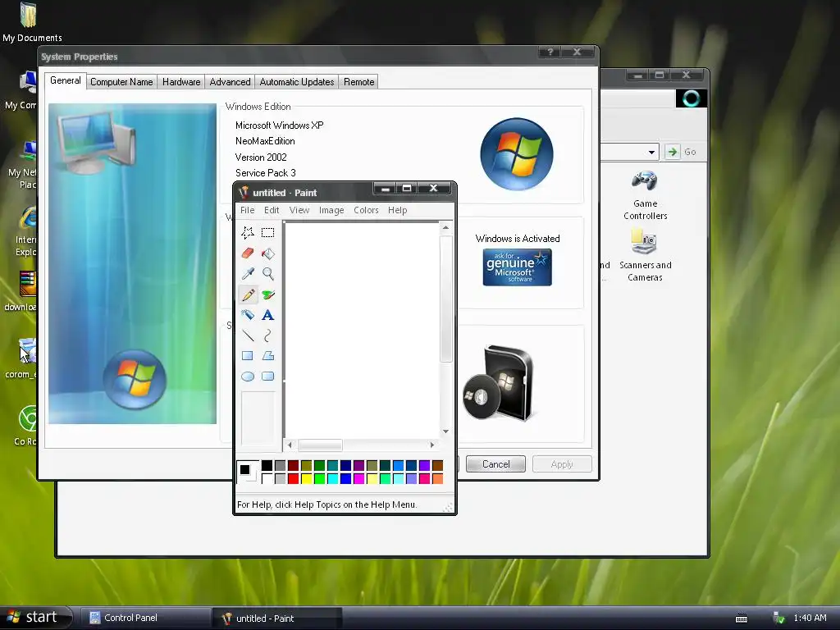Select the Polygon tool in Paint
This screenshot has height=630, width=840.
pos(268,356)
